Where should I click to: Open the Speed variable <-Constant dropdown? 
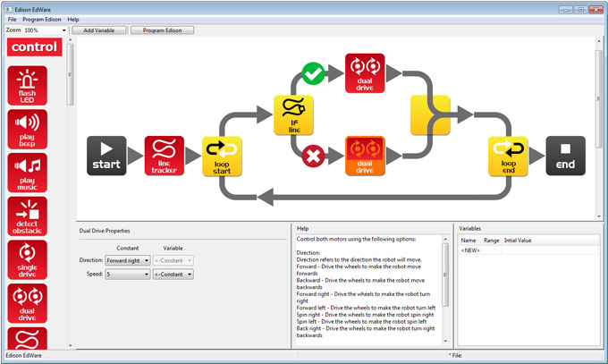(173, 274)
